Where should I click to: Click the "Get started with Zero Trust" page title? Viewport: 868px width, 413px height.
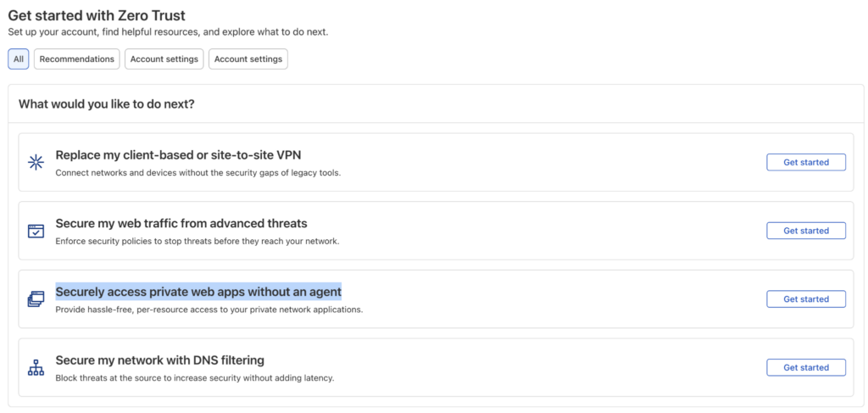click(97, 15)
